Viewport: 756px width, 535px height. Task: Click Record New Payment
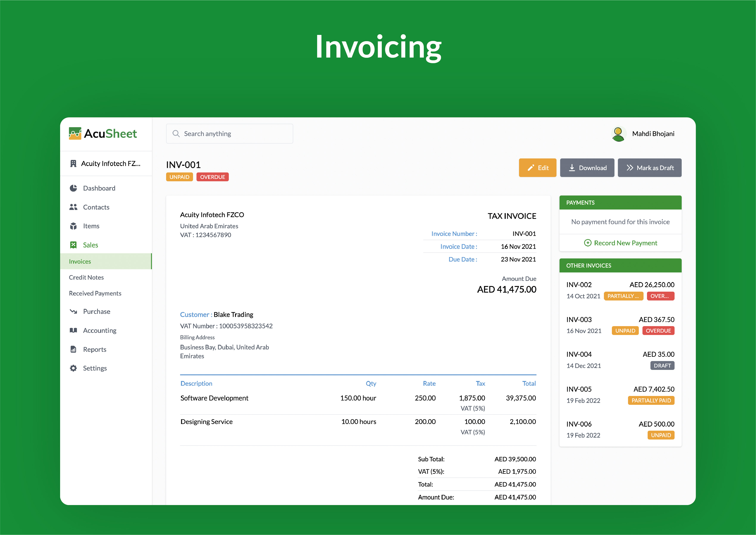pyautogui.click(x=620, y=243)
